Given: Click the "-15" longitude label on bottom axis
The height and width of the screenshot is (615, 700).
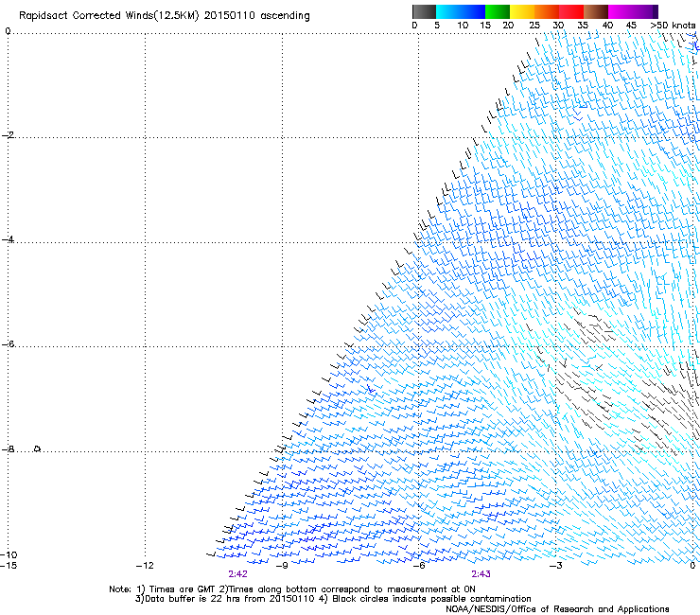Looking at the screenshot, I should pyautogui.click(x=9, y=566).
